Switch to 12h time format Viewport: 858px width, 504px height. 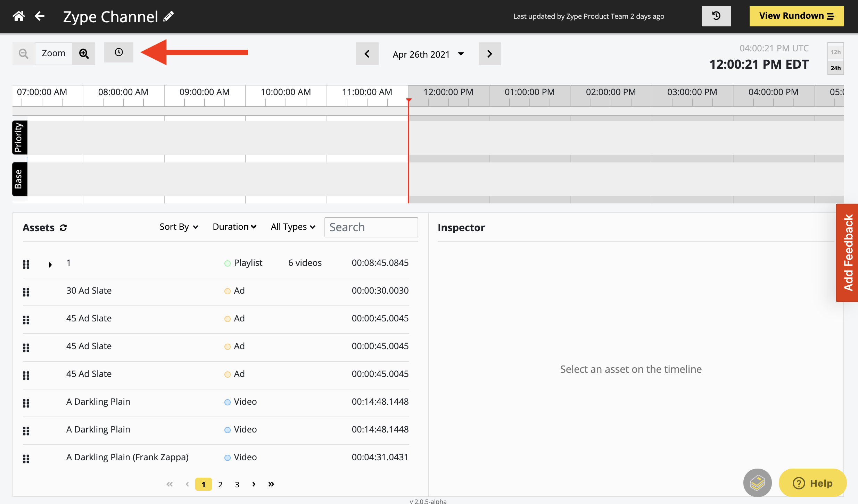pos(835,52)
